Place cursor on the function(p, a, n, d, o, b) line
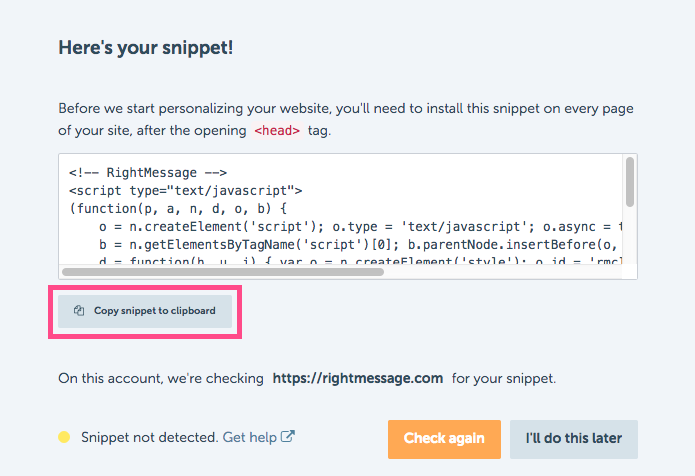 click(178, 209)
